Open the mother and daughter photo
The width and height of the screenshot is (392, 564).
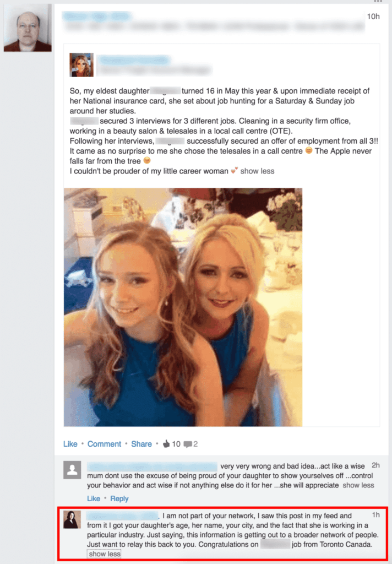(183, 307)
